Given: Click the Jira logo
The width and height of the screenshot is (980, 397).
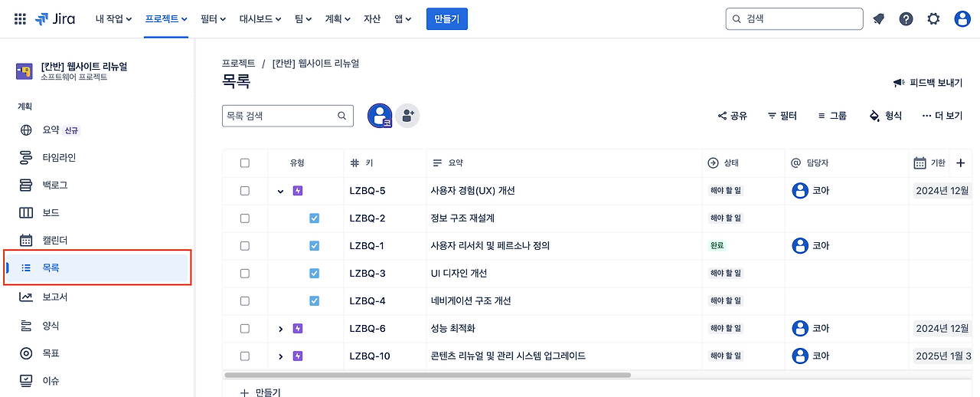Looking at the screenshot, I should [55, 19].
